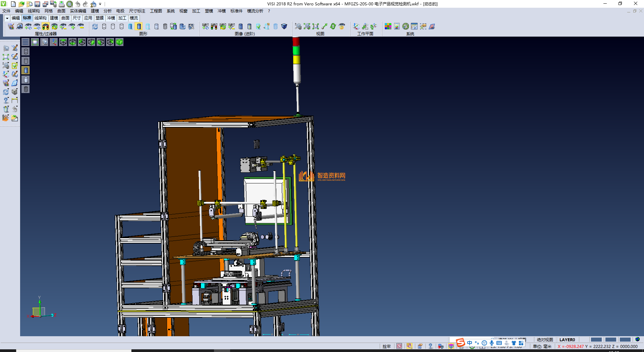Open the LAYER0 layer selector in status bar
The image size is (644, 352).
567,340
